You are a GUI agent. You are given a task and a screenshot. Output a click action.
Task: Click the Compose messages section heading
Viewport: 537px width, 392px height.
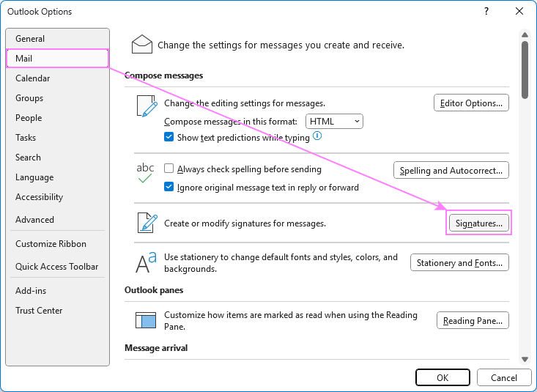click(163, 75)
